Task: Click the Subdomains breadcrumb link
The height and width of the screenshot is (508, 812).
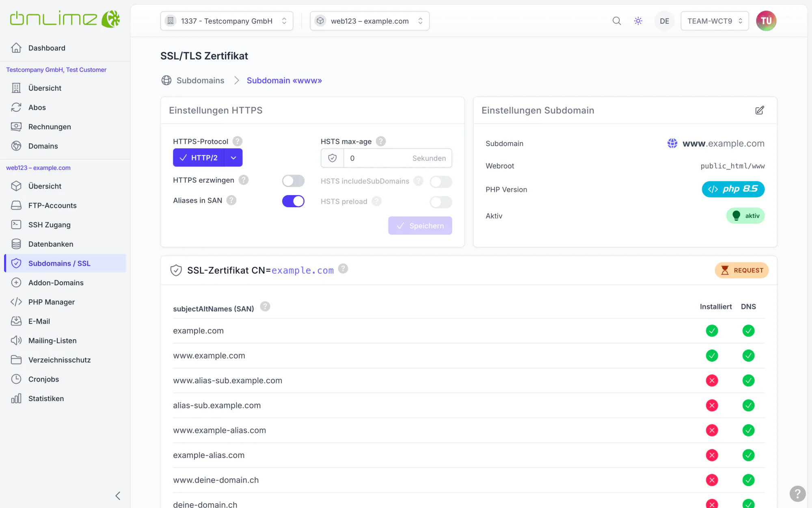Action: [200, 80]
